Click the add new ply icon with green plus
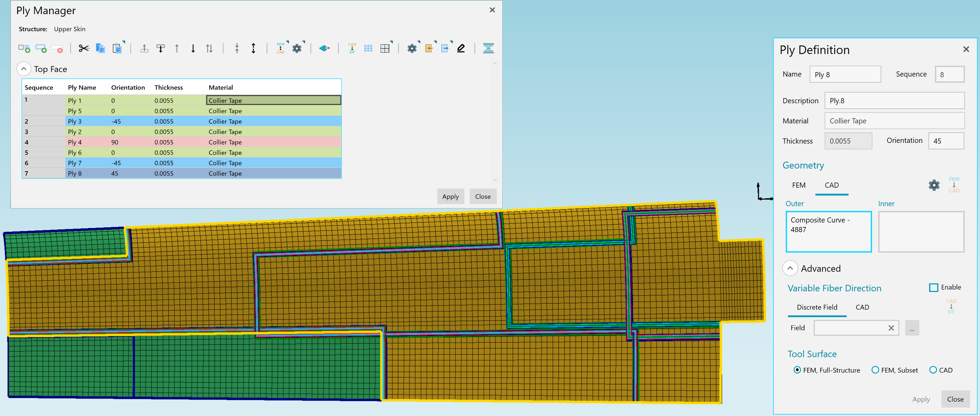 (41, 49)
